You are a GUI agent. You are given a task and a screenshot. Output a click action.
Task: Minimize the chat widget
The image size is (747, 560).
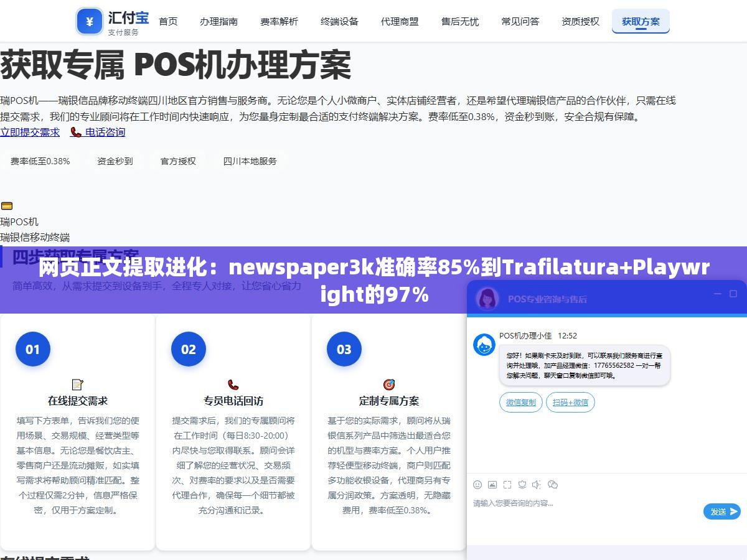(717, 294)
